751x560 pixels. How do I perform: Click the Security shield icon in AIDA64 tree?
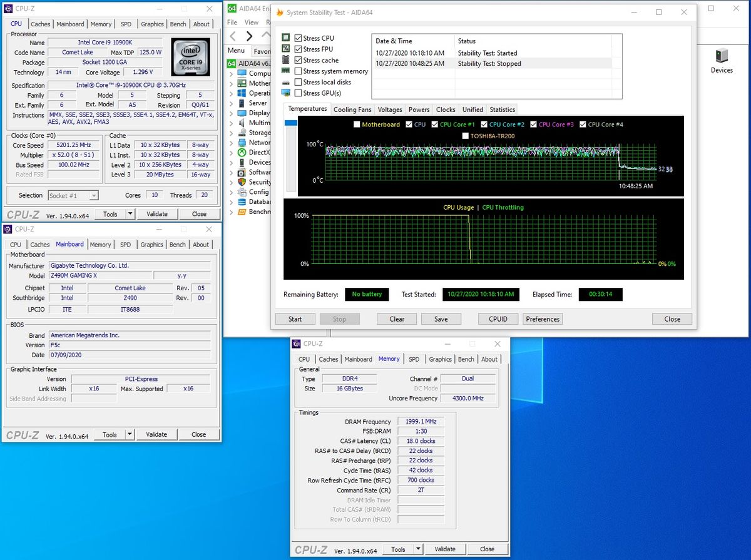(x=242, y=182)
